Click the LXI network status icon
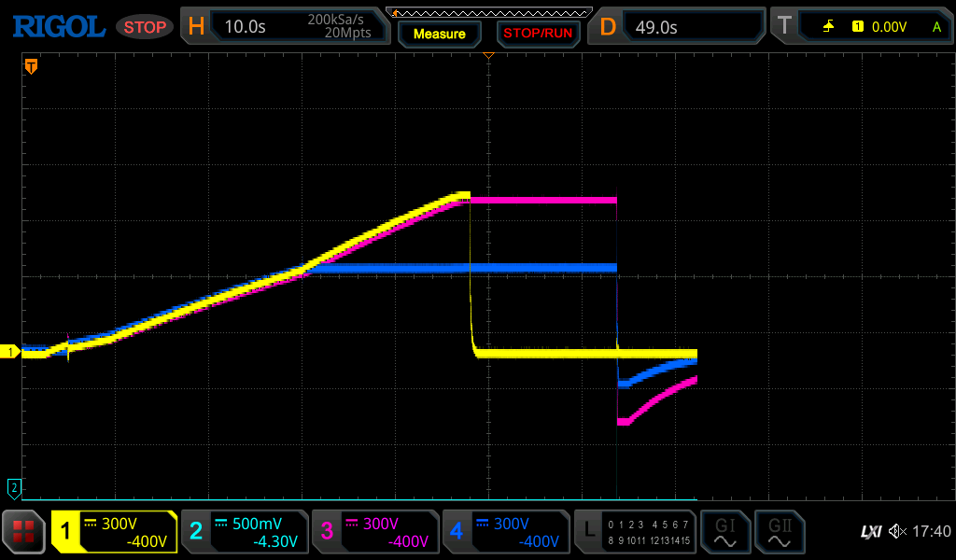Viewport: 956px width, 560px height. pyautogui.click(x=870, y=532)
